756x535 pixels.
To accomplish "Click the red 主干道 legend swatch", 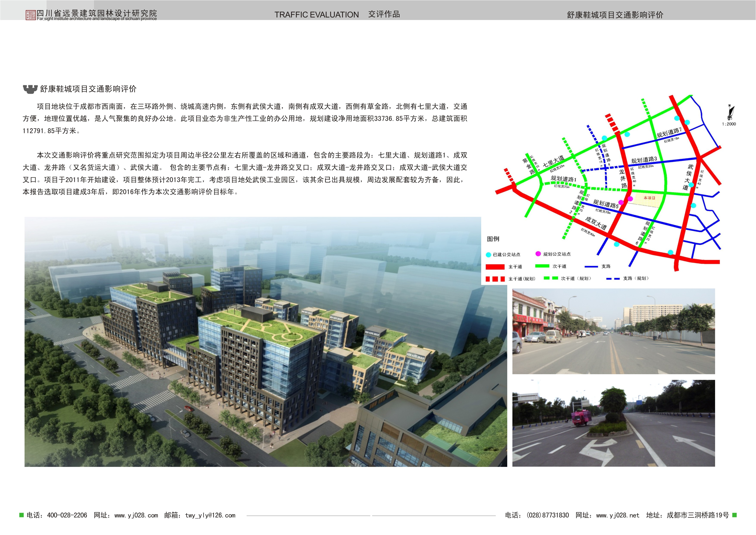I will (495, 266).
